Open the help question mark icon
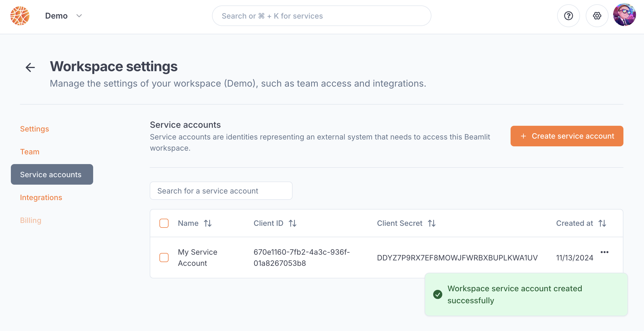 pos(568,16)
